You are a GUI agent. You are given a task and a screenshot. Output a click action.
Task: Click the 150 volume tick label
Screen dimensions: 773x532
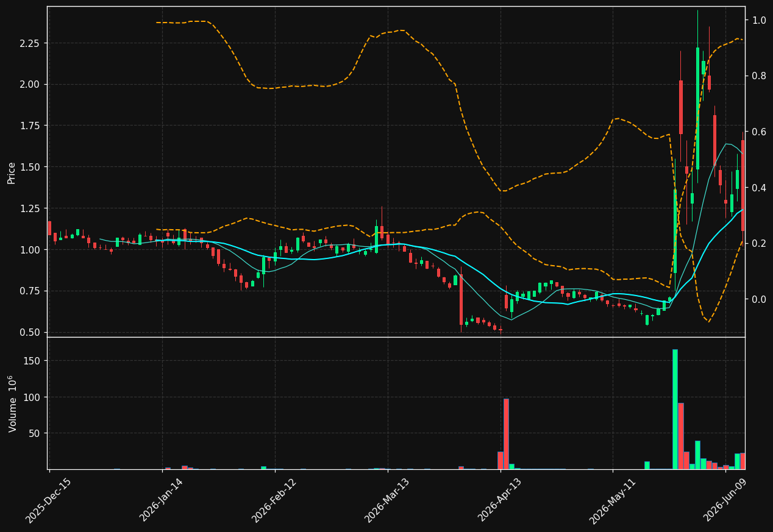(x=33, y=361)
